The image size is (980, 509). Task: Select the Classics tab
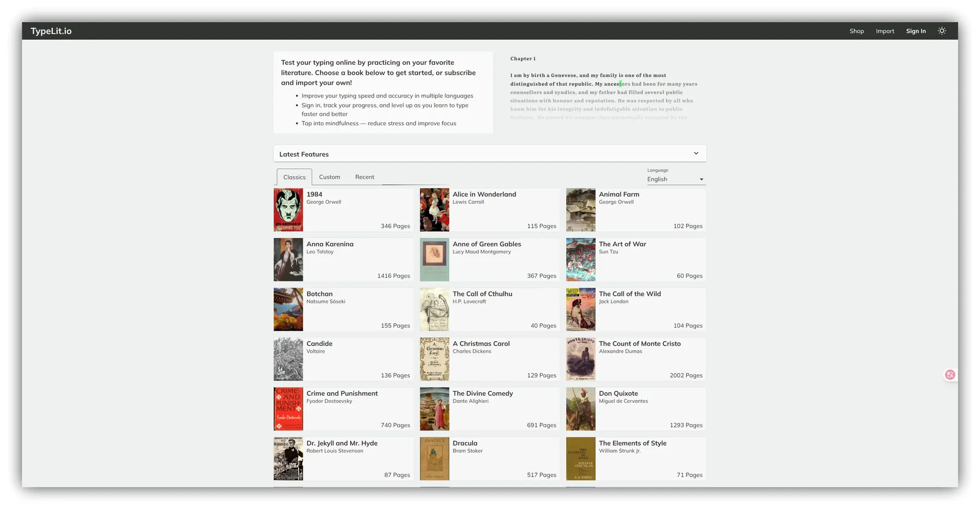(x=294, y=177)
